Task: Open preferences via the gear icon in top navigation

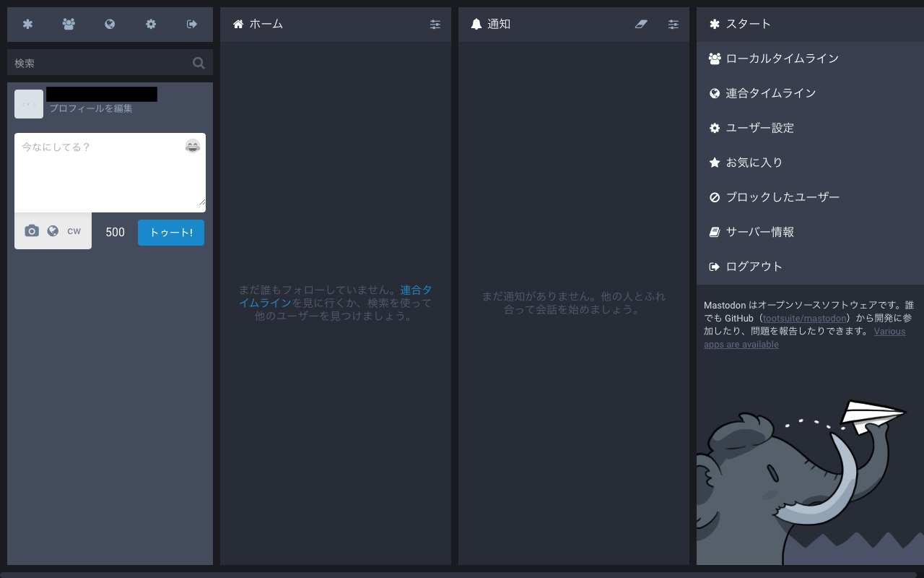Action: click(x=151, y=24)
